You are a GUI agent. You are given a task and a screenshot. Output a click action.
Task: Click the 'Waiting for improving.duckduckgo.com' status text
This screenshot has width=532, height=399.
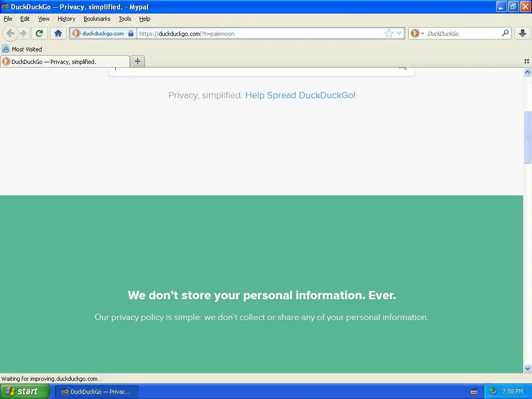[x=51, y=379]
